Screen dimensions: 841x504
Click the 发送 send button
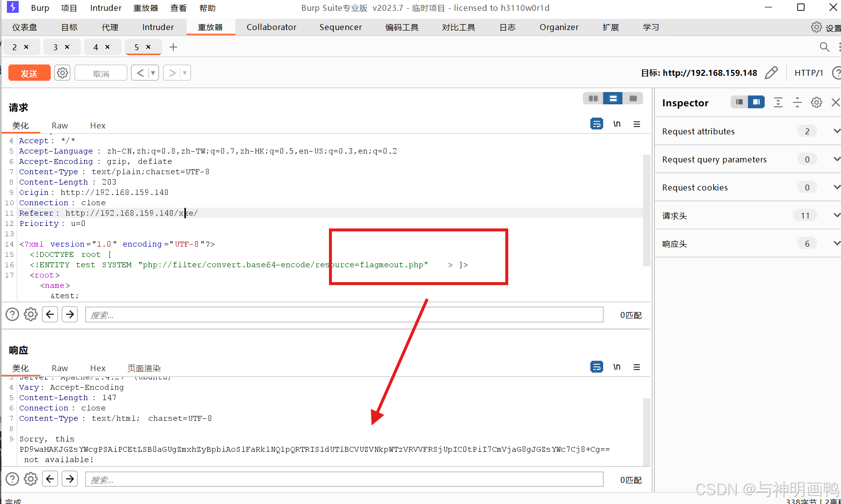point(29,73)
